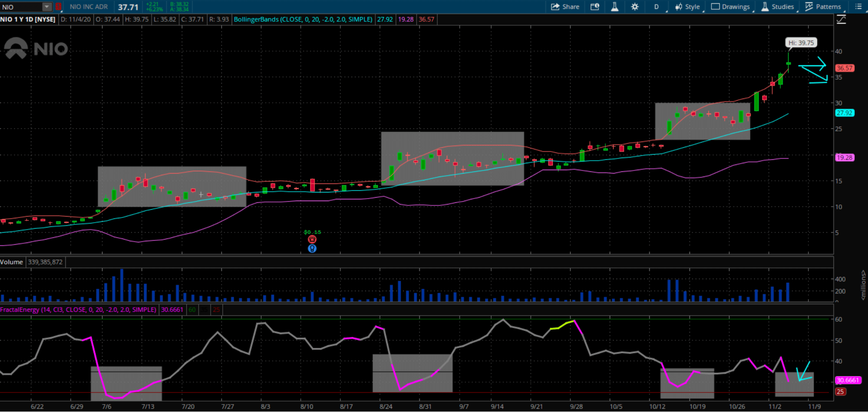Click the beaker icon beside Studies
868x412 pixels.
765,7
